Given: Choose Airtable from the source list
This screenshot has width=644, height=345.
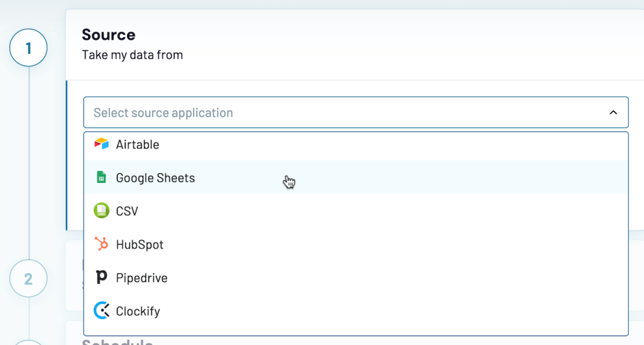Looking at the screenshot, I should [x=356, y=144].
